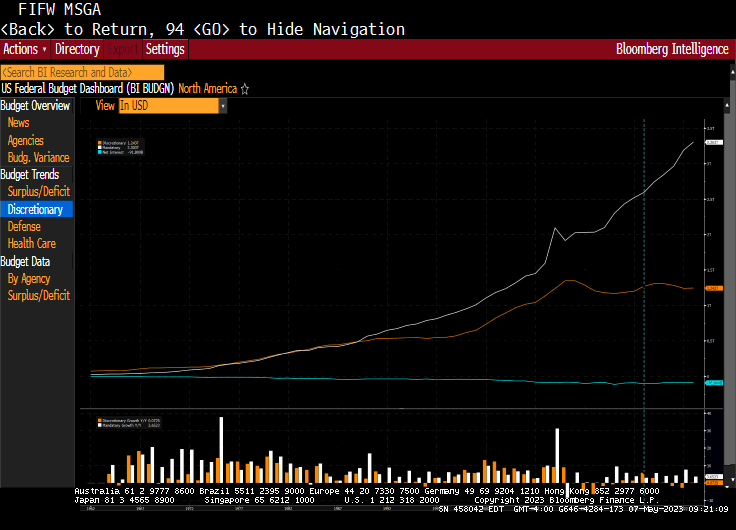Open By Agency under Budget Data

point(28,278)
